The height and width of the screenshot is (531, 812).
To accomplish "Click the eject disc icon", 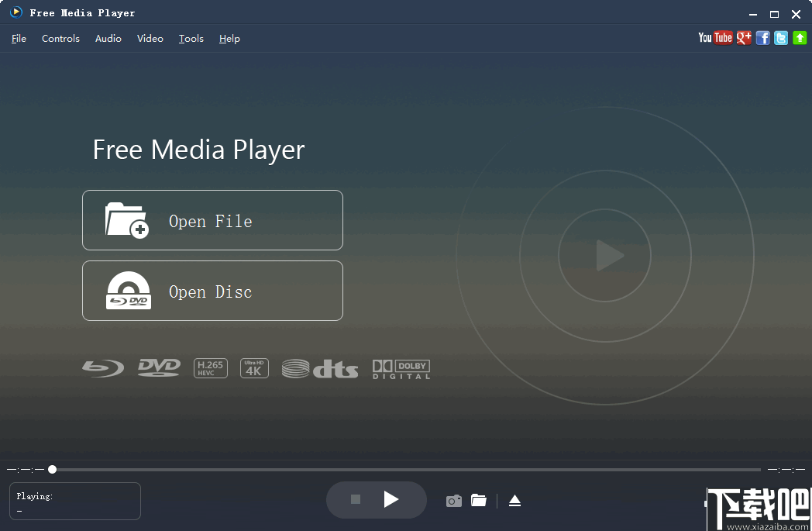I will (514, 501).
